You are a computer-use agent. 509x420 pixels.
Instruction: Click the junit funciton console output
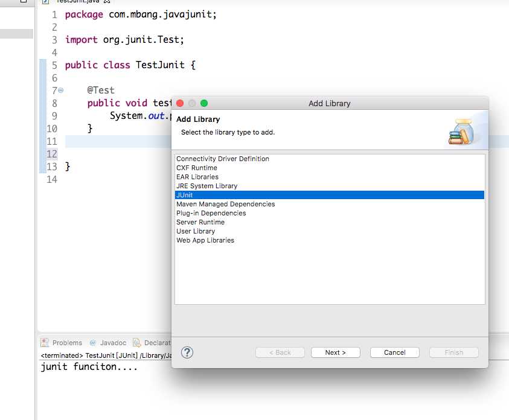[x=89, y=367]
